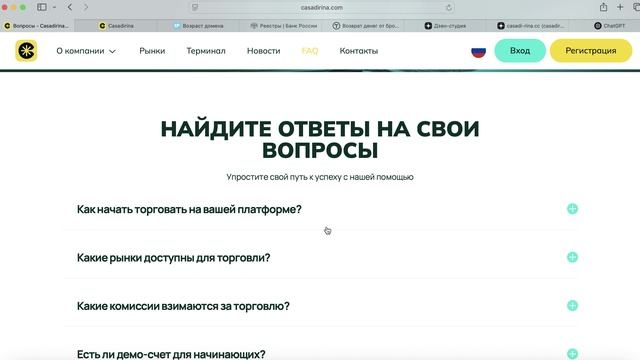Click the casadirina.com address bar

coord(322,7)
